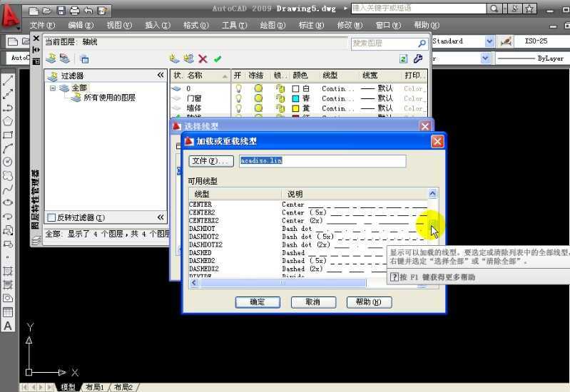The width and height of the screenshot is (570, 392).
Task: Click the 确定 button in load linetype dialog
Action: 258,302
